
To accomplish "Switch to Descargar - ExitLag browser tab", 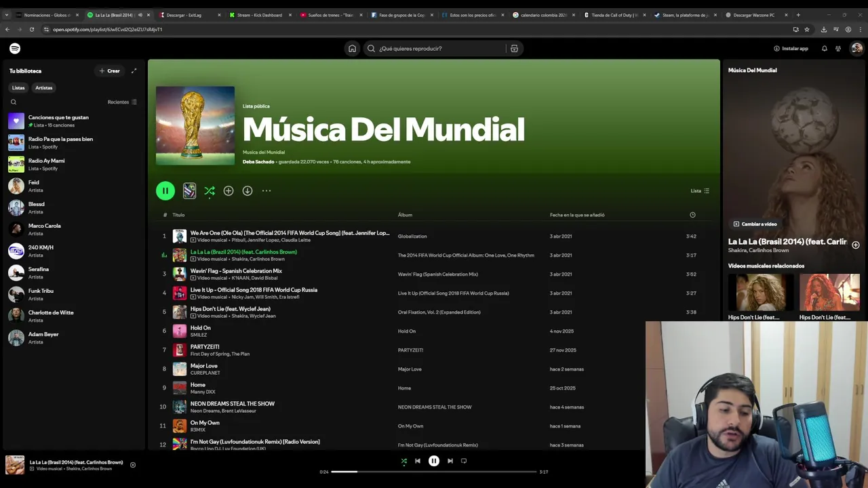I will point(190,15).
